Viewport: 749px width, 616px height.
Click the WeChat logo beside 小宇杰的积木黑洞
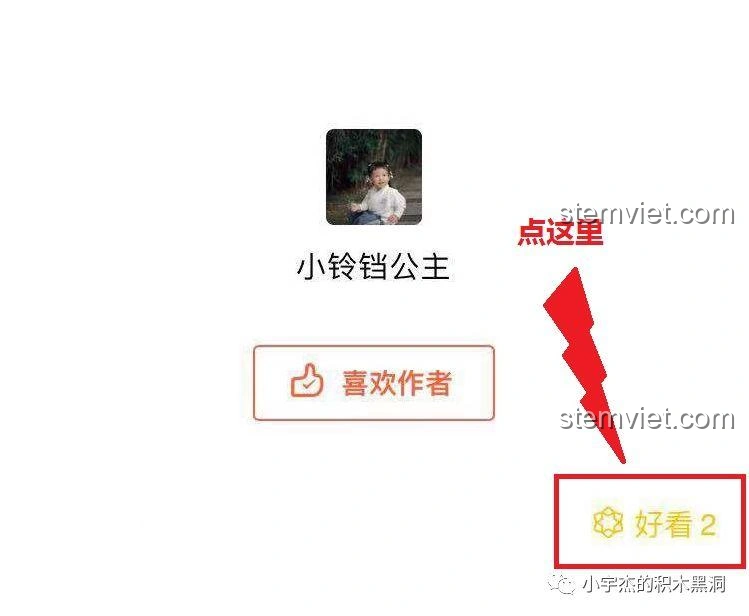[x=562, y=584]
